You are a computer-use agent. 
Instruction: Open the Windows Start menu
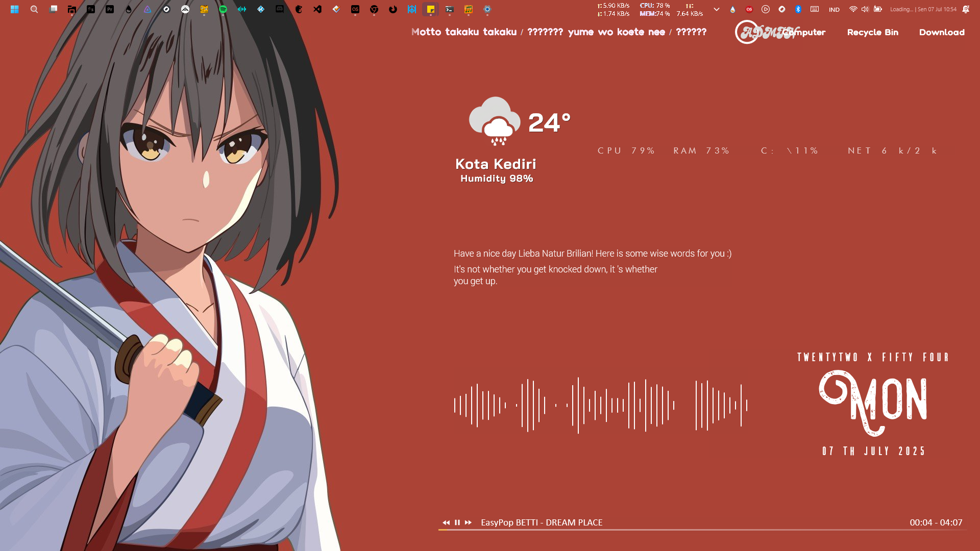[x=15, y=9]
